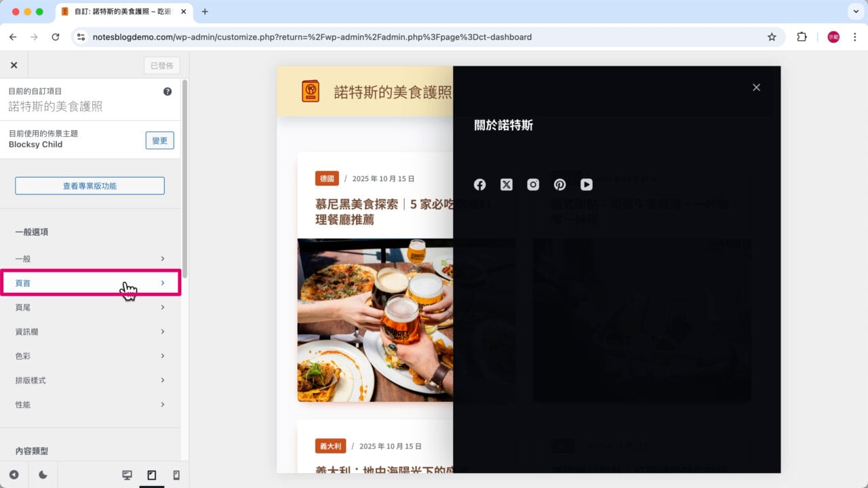Select the X (Twitter) icon in the about panel

click(x=506, y=184)
